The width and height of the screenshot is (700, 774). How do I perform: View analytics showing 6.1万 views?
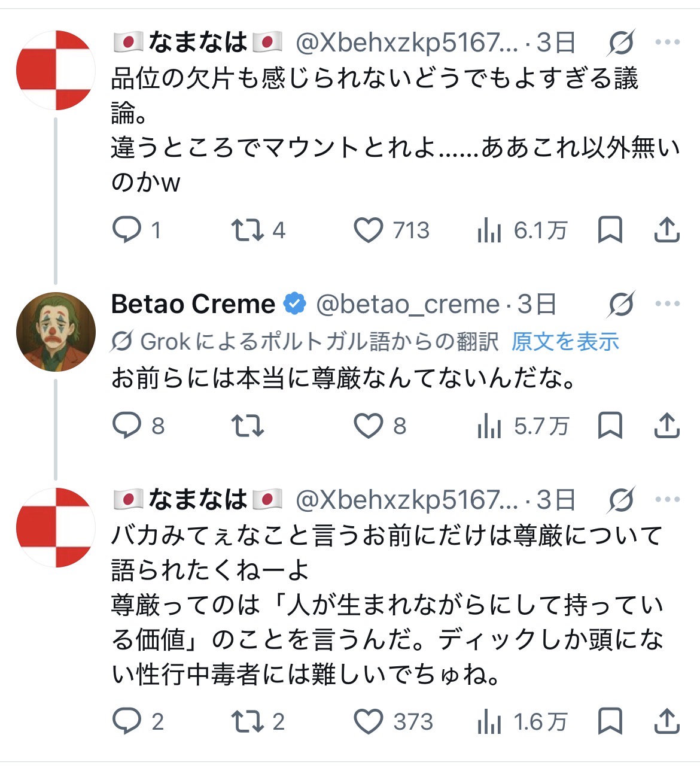click(x=522, y=230)
